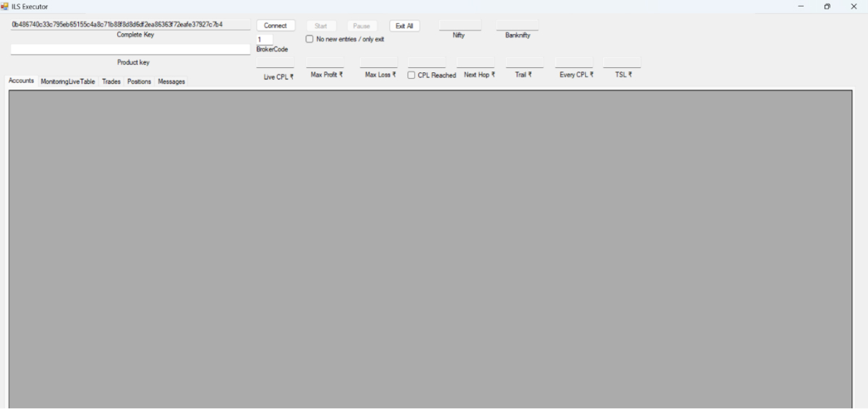Open the Messages tab
The height and width of the screenshot is (409, 868).
click(171, 82)
